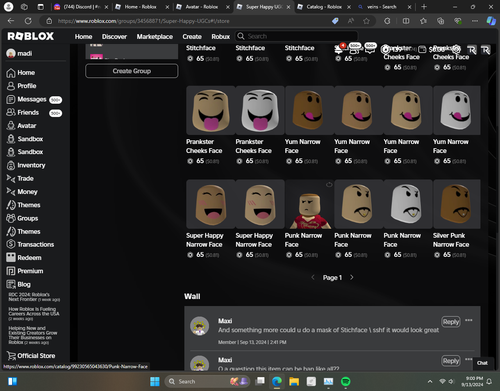Open the taskbar clock and date
This screenshot has width=500, height=391.
coord(472,381)
